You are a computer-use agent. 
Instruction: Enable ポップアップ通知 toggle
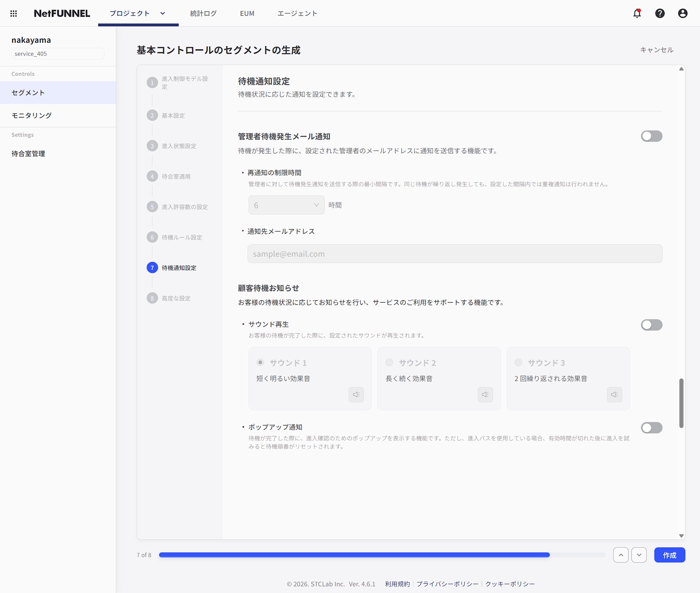point(651,428)
